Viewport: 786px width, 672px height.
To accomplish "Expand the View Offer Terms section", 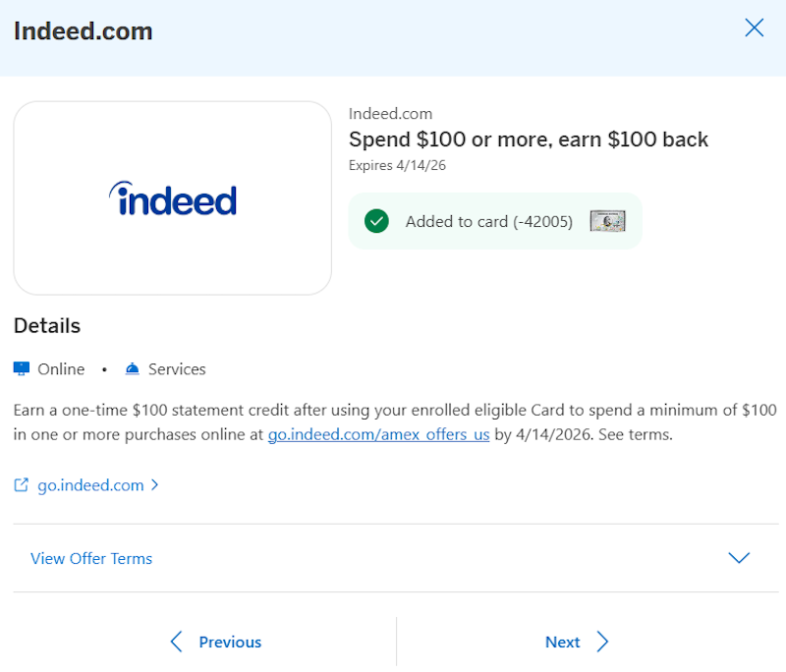I will coord(91,558).
